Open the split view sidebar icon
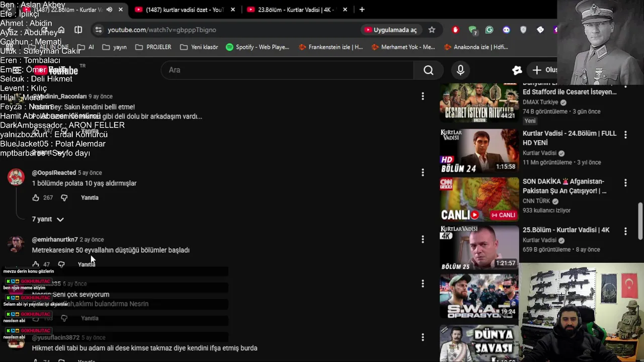This screenshot has height=362, width=644. [78, 30]
